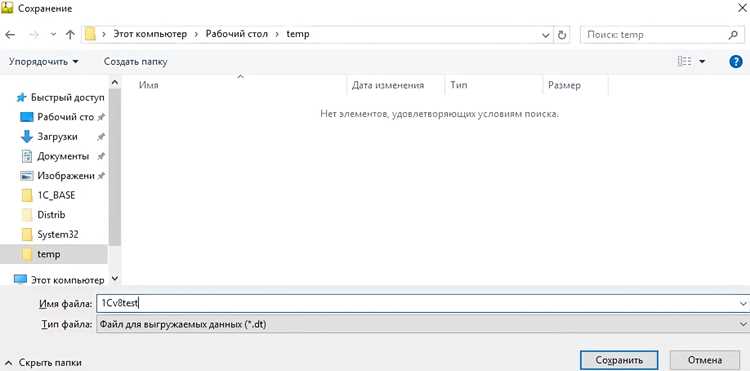This screenshot has width=750, height=371.
Task: Expand the file name dropdown arrow
Action: coord(743,304)
